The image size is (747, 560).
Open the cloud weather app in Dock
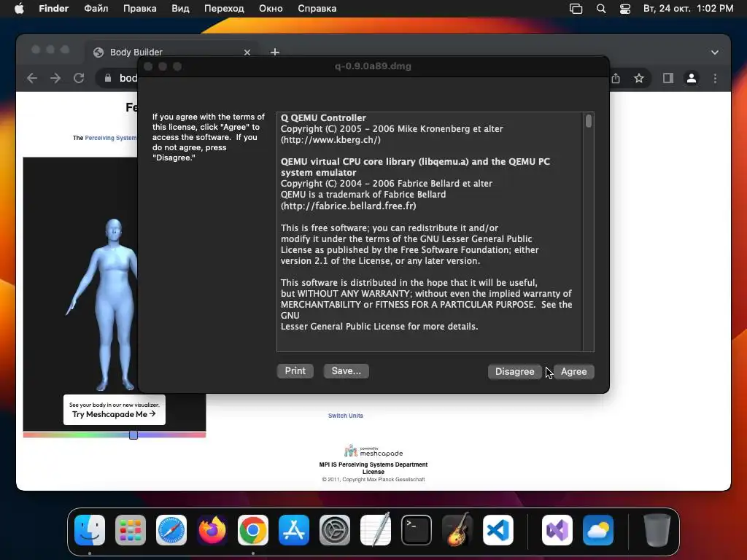click(x=598, y=530)
